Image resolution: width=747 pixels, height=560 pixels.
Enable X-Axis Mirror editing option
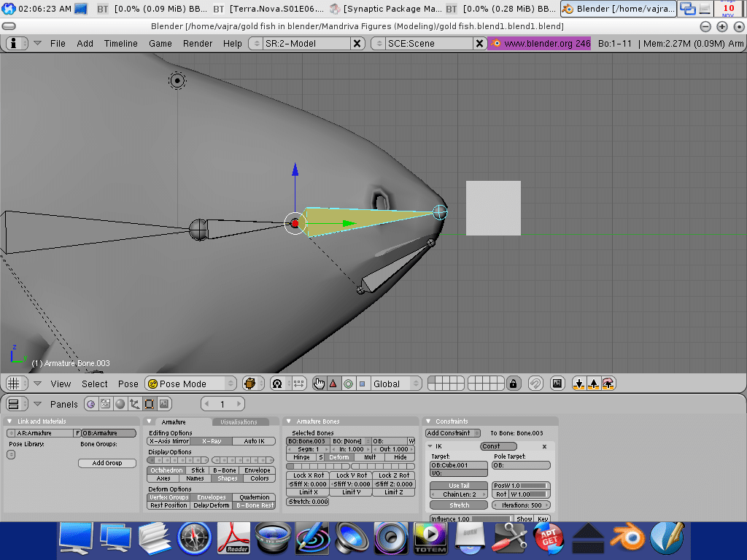click(169, 441)
